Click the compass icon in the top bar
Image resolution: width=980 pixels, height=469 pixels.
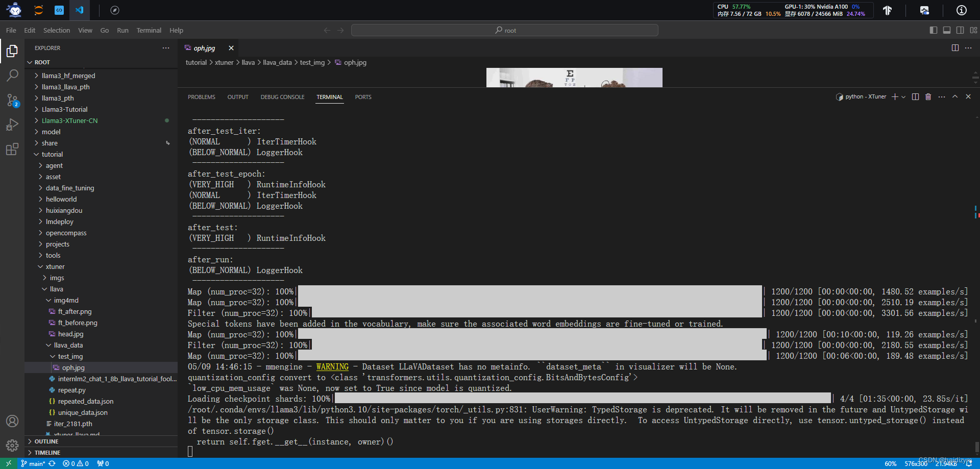115,10
